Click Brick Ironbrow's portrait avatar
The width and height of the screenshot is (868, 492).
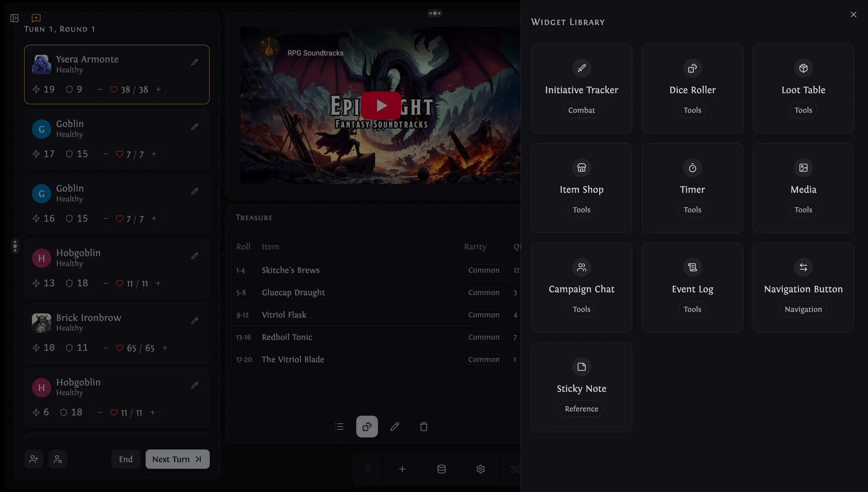pos(42,323)
